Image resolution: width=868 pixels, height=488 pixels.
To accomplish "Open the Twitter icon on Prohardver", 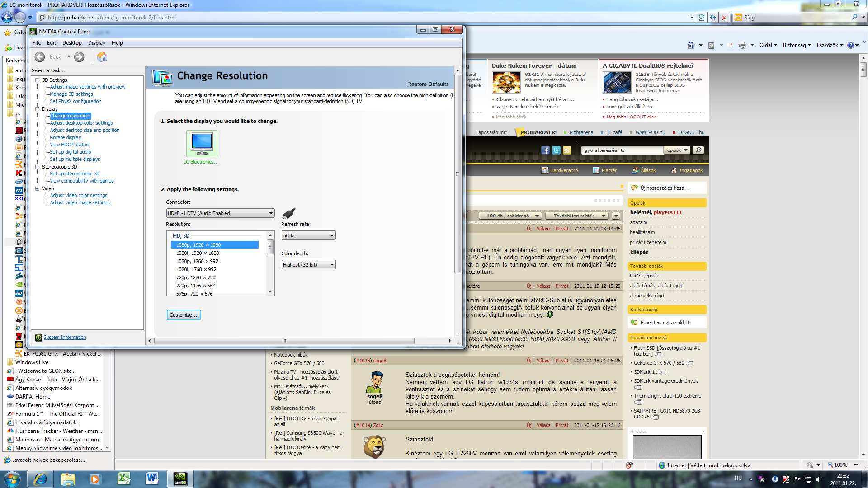I will (x=556, y=150).
